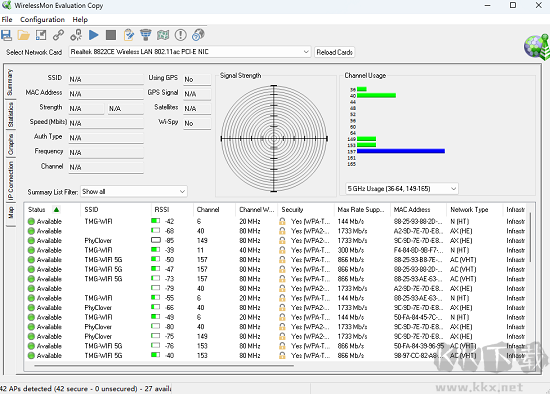This screenshot has height=394, width=550.
Task: Select the TMG-WIFI 5G row with RSSI -73
Action: coord(276,279)
